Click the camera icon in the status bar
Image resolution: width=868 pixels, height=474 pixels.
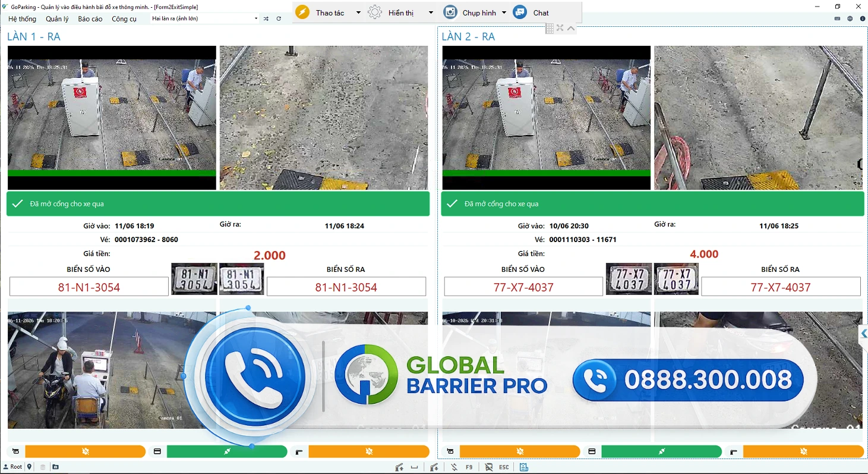[x=55, y=467]
